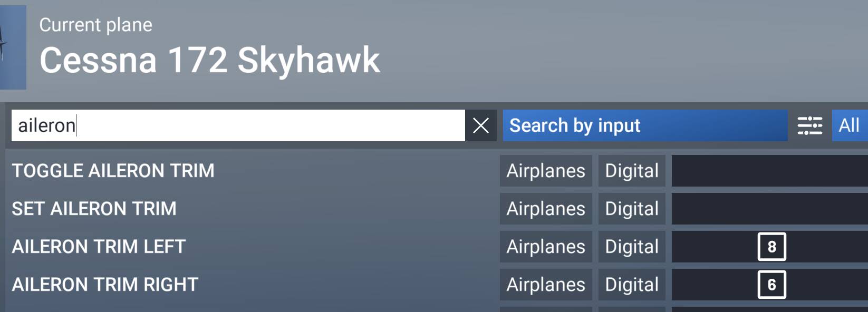Select the AILERON TRIM RIGHT command
Screen dimensions: 868x312
105,285
